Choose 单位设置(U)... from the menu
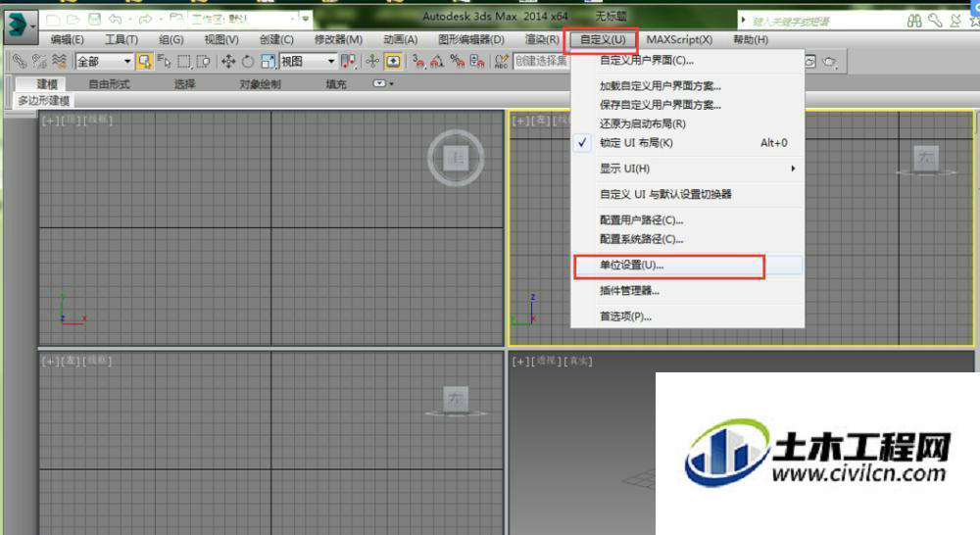Viewport: 980px width, 535px height. pos(688,265)
